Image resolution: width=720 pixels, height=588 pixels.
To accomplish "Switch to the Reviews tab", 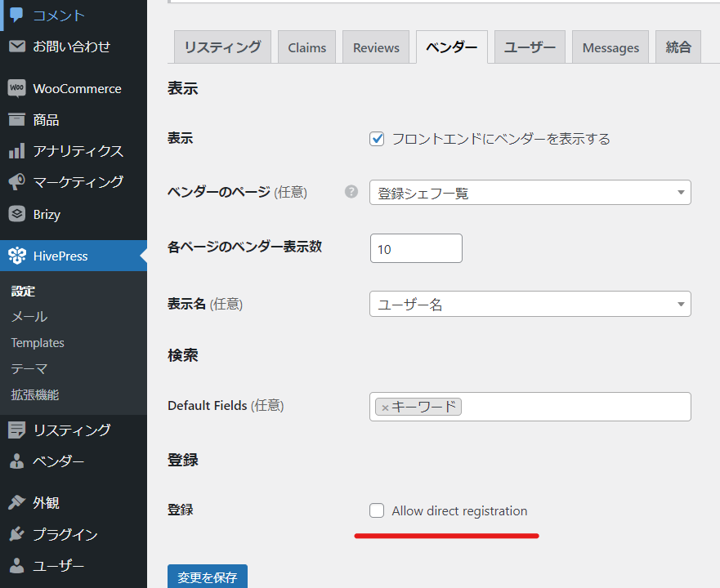I will coord(376,48).
